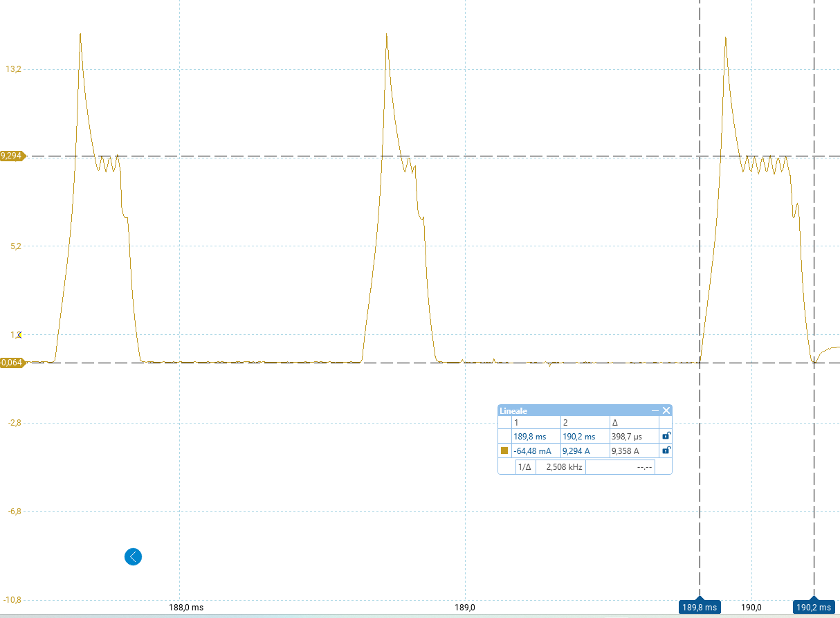Click the small yellow trigger marker on axis
Screen dimensions: 840x618
pyautogui.click(x=19, y=335)
